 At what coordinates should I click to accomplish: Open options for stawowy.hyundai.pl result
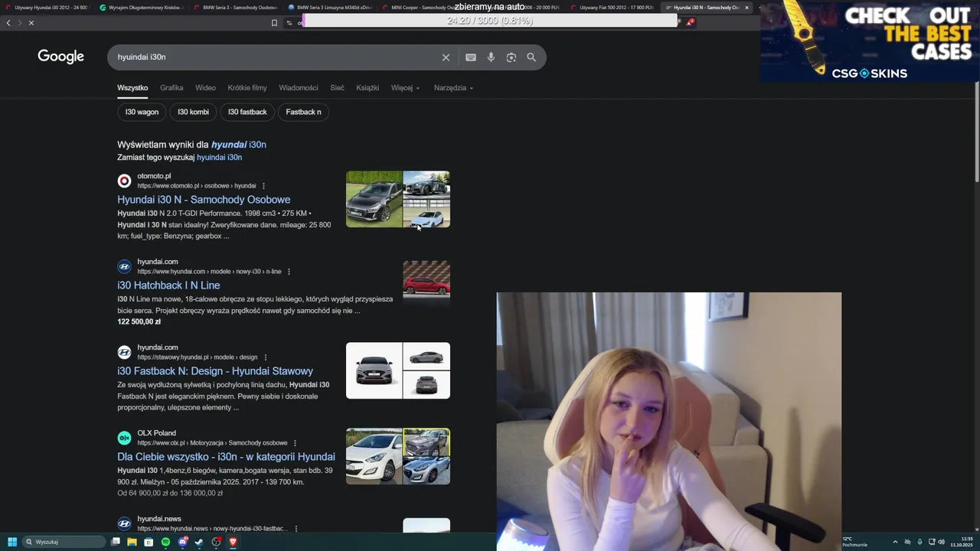click(x=266, y=357)
